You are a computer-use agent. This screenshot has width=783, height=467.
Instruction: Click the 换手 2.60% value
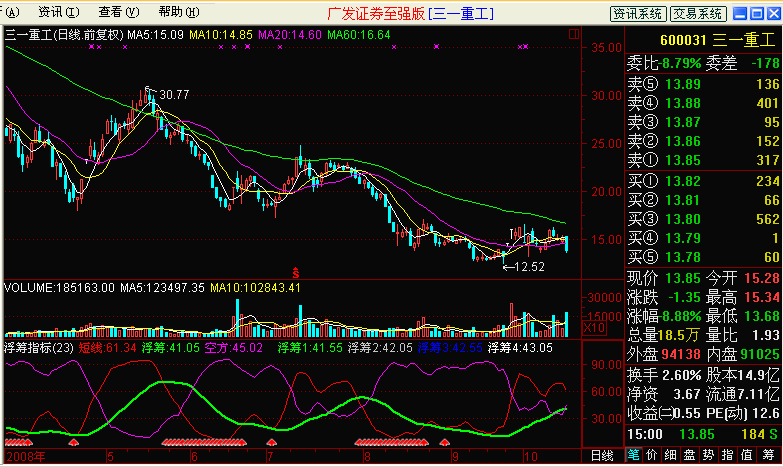point(682,375)
